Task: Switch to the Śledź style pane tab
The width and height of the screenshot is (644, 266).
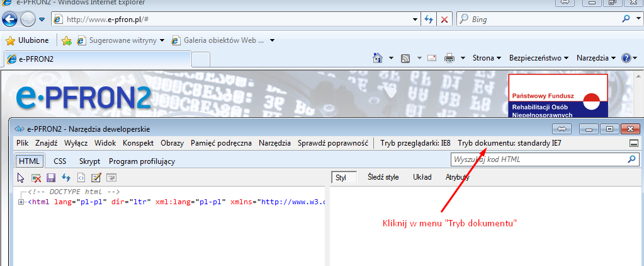Action: click(x=383, y=178)
